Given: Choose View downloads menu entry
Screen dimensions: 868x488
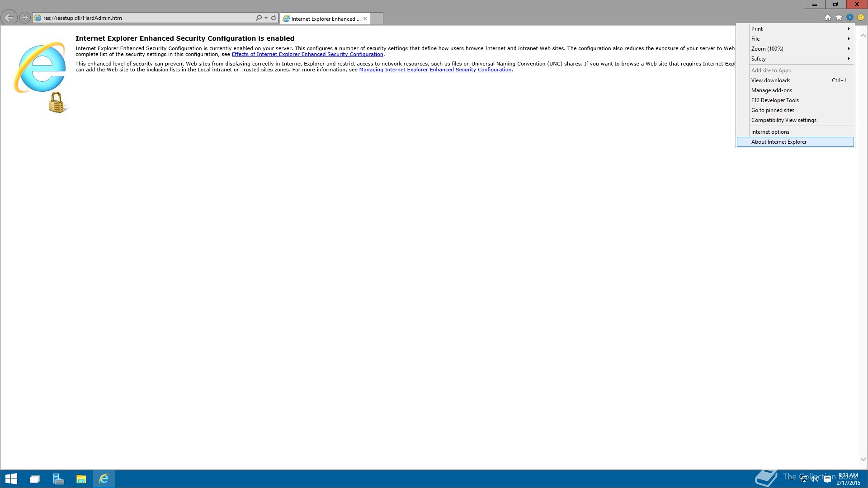Looking at the screenshot, I should [x=795, y=80].
